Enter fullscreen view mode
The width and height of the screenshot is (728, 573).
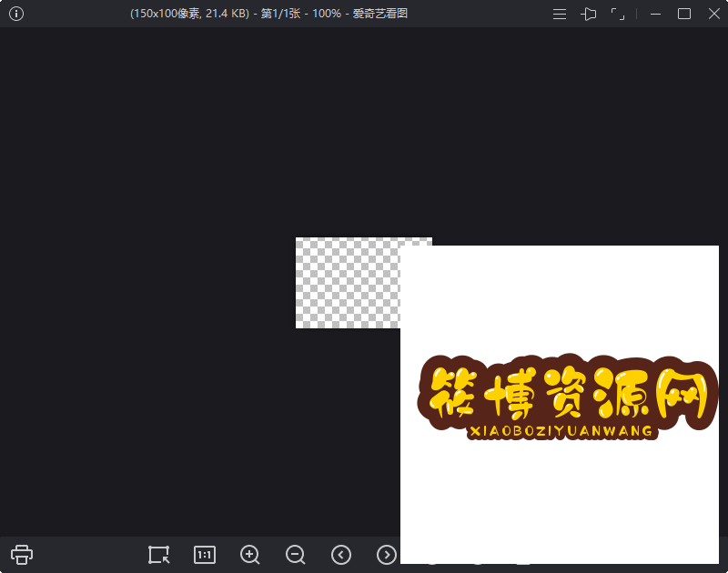[618, 14]
